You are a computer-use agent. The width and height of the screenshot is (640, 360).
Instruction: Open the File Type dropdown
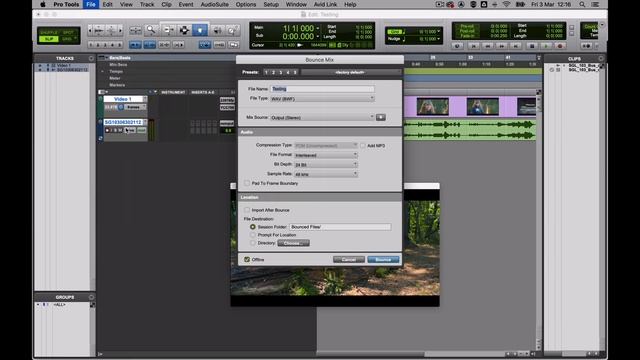tap(322, 98)
